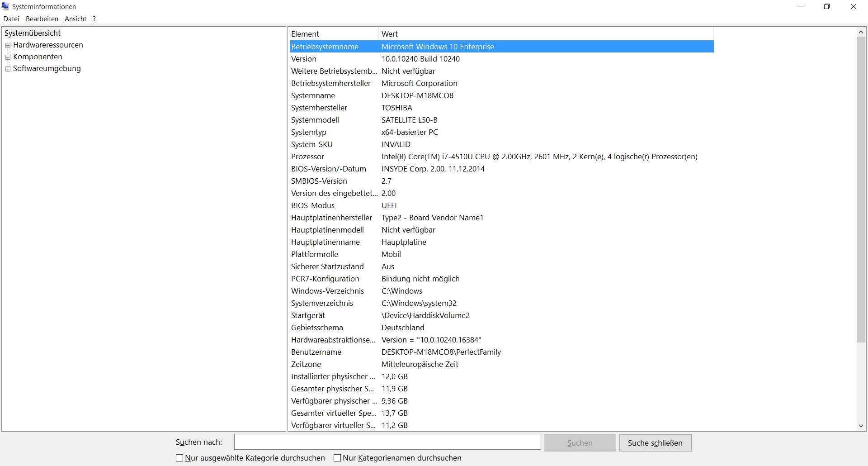This screenshot has width=868, height=466.
Task: Select the Prozessor row
Action: tap(502, 157)
